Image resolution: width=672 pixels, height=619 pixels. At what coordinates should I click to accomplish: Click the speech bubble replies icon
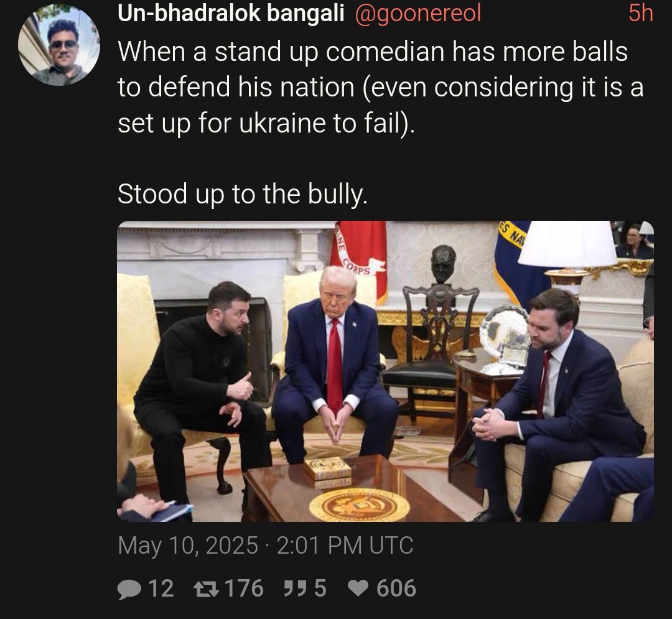coord(129,589)
